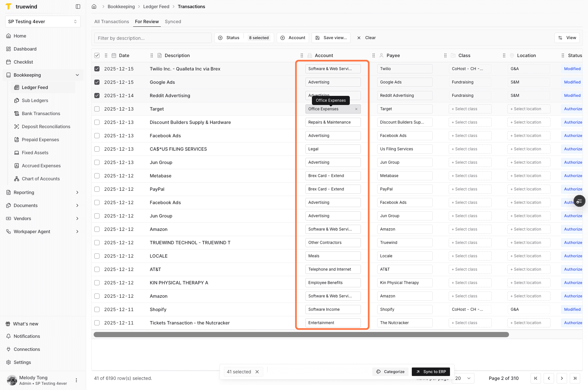Navigate to Bookkeeping breadcrumb
The height and width of the screenshot is (390, 588).
tap(121, 7)
